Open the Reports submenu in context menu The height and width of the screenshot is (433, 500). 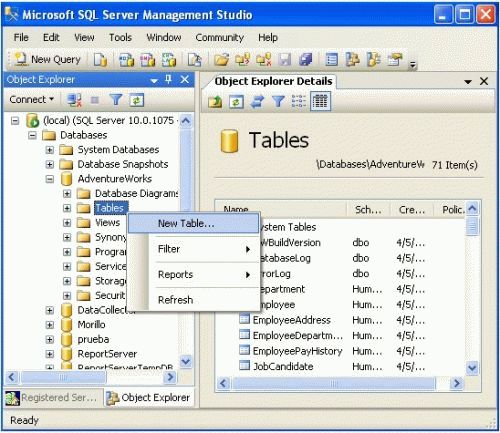click(204, 275)
